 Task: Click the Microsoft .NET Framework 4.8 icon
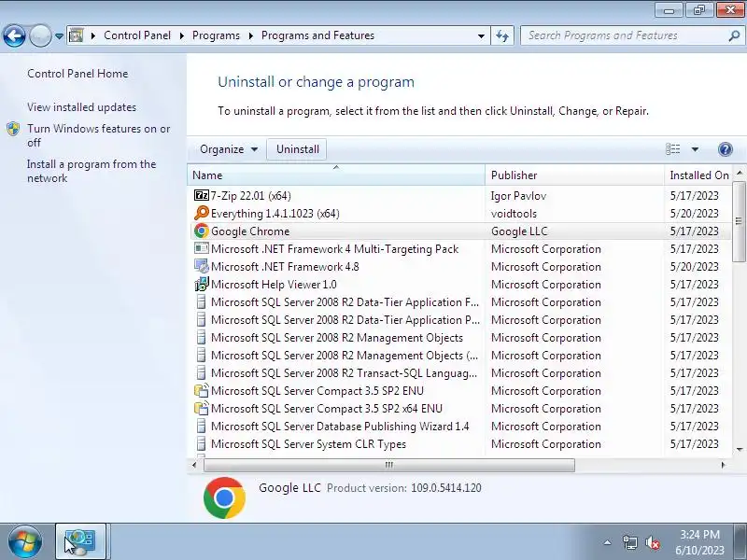(202, 266)
